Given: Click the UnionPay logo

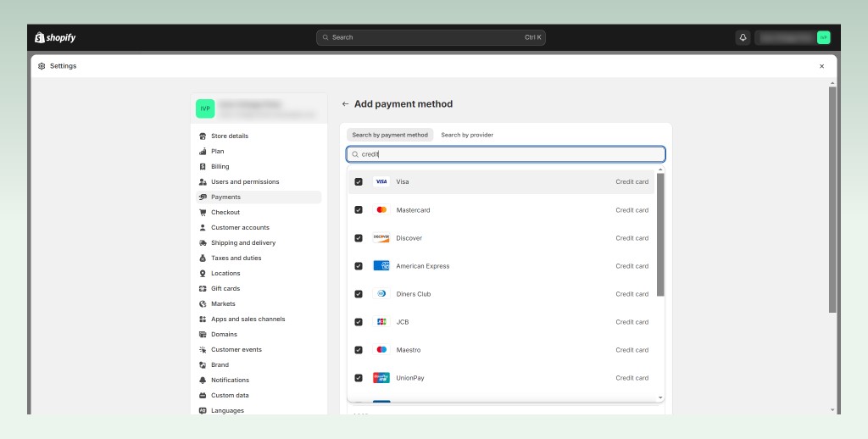Looking at the screenshot, I should (x=381, y=378).
